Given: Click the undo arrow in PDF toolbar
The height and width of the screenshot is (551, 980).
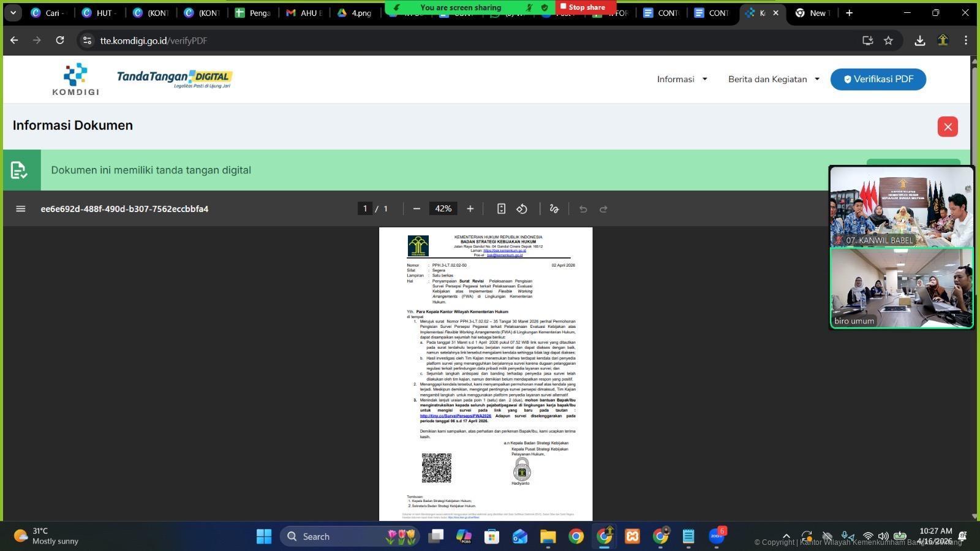Looking at the screenshot, I should pyautogui.click(x=583, y=209).
